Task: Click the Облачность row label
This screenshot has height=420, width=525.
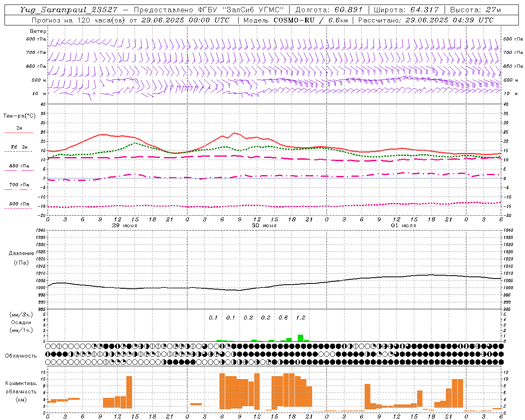Action: [21, 356]
